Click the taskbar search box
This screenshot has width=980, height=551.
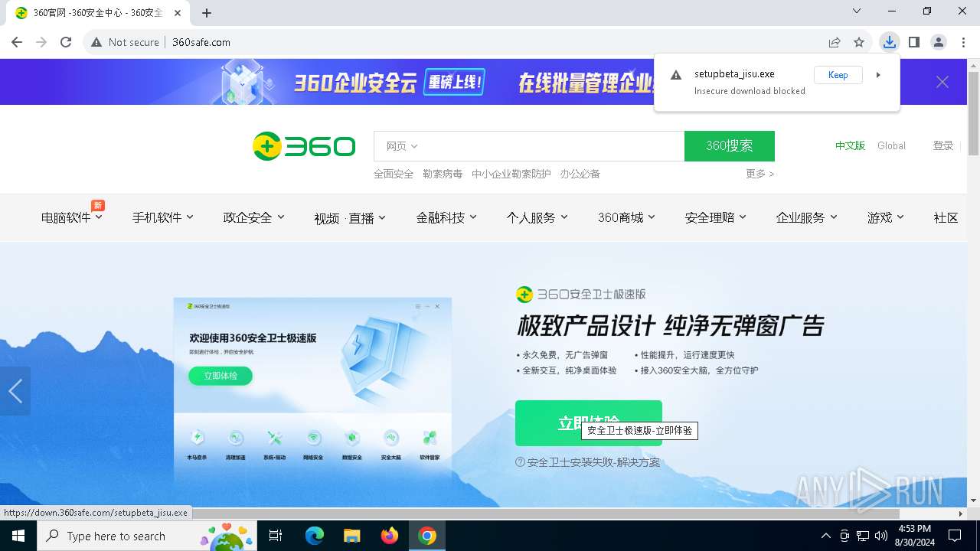pyautogui.click(x=145, y=536)
